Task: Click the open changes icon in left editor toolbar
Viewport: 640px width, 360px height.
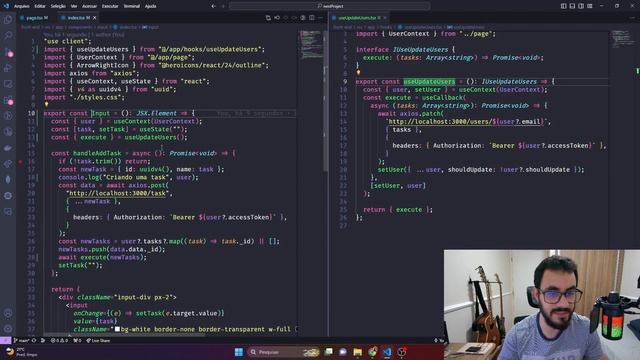Action: tap(268, 18)
